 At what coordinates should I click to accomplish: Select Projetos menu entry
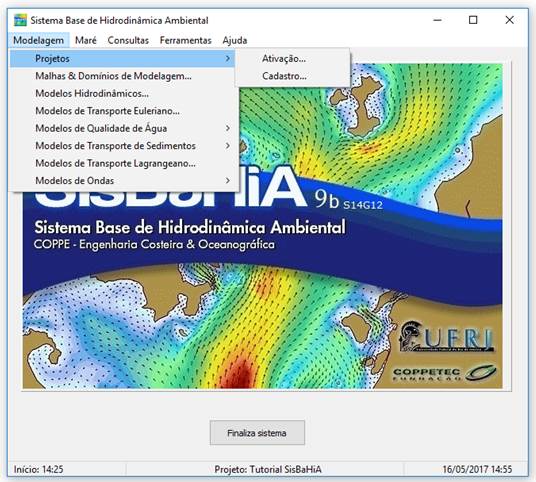click(122, 59)
